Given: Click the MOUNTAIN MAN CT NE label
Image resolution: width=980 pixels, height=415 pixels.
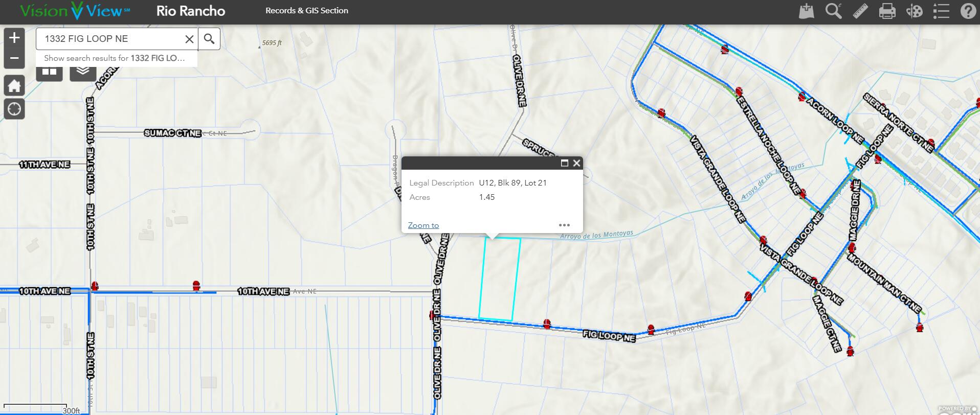Looking at the screenshot, I should pyautogui.click(x=884, y=283).
